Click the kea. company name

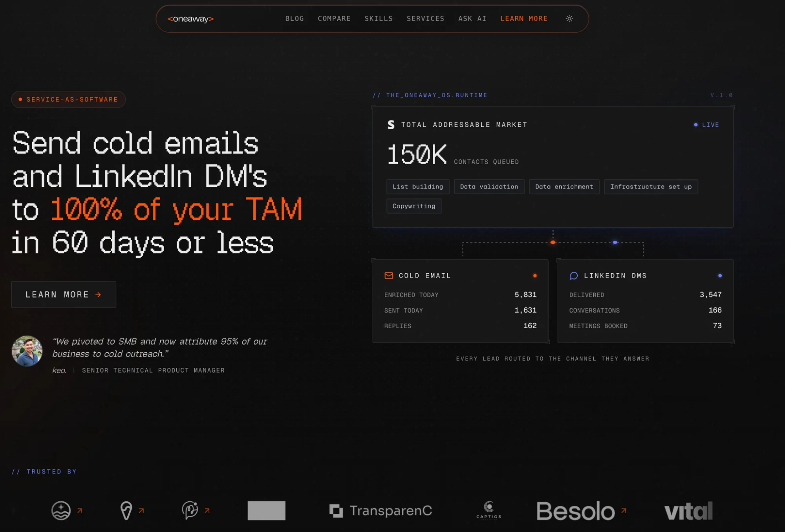[x=59, y=370]
